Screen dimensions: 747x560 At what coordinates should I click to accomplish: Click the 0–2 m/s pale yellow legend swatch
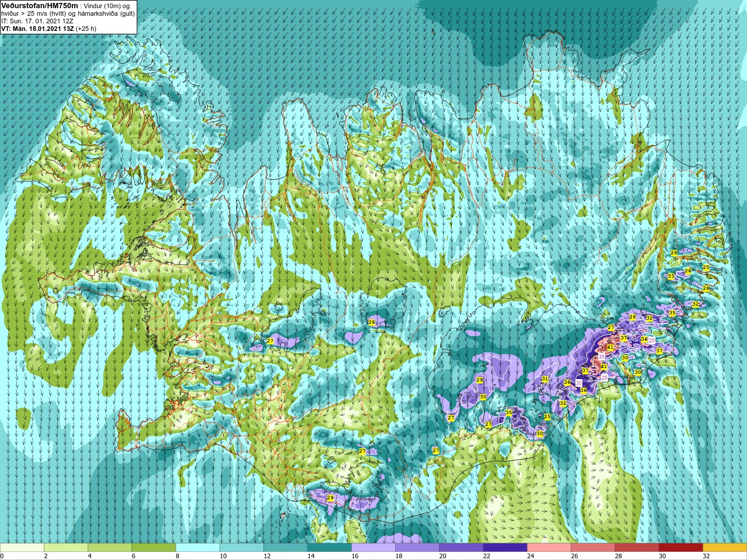point(22,548)
